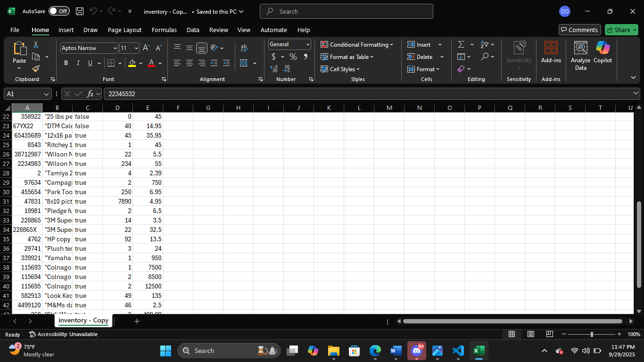Click the Percent Style icon

tap(293, 57)
